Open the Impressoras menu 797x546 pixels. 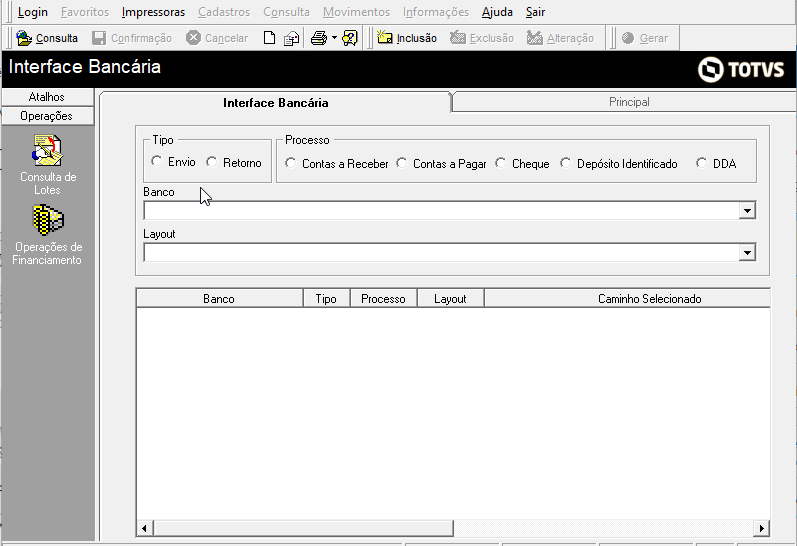click(154, 12)
